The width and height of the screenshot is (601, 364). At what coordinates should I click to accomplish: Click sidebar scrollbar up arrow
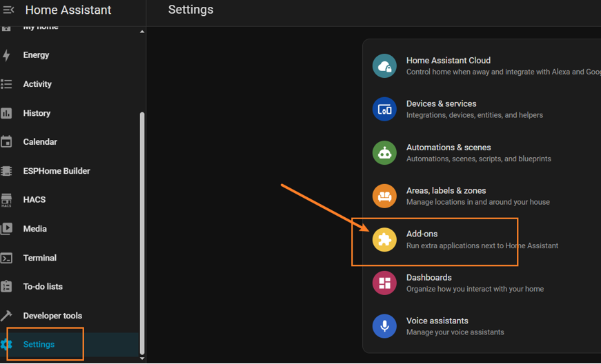pyautogui.click(x=142, y=32)
